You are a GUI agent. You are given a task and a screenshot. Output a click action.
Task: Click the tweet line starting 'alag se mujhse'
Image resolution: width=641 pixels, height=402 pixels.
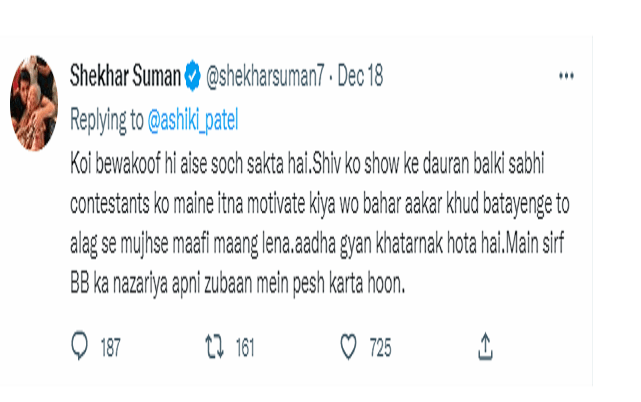(x=317, y=244)
